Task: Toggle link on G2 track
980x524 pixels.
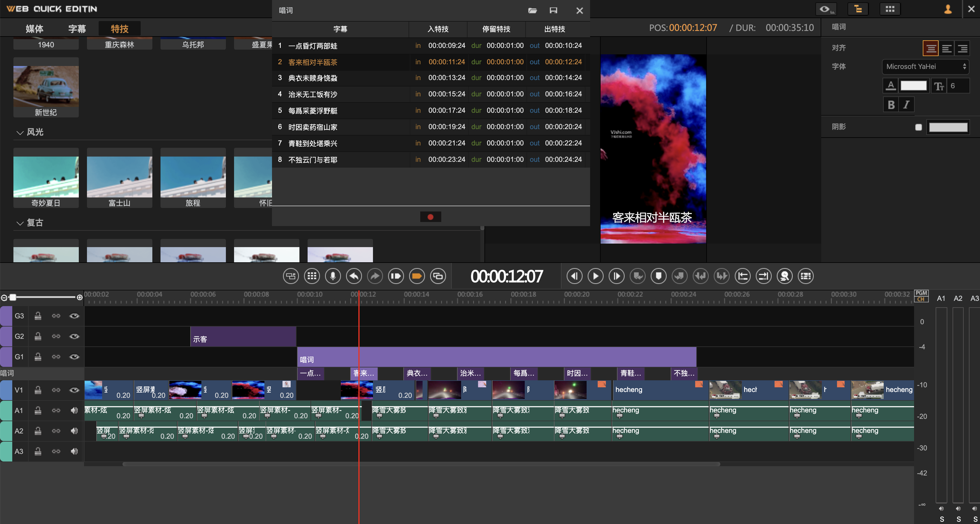Action: pos(56,336)
